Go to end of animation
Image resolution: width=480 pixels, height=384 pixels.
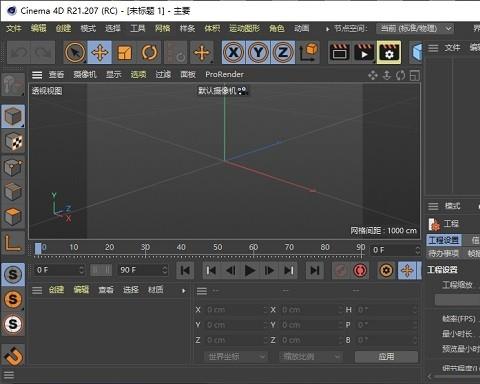point(315,270)
